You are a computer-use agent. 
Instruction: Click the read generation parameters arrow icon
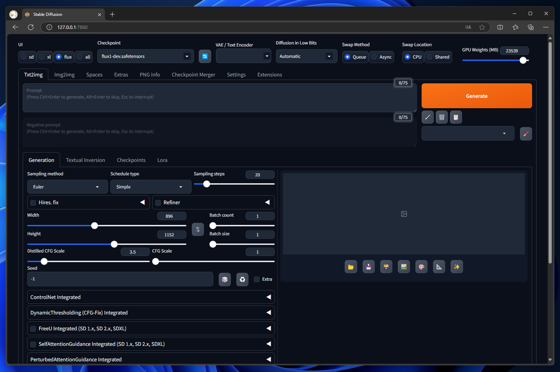tap(428, 117)
